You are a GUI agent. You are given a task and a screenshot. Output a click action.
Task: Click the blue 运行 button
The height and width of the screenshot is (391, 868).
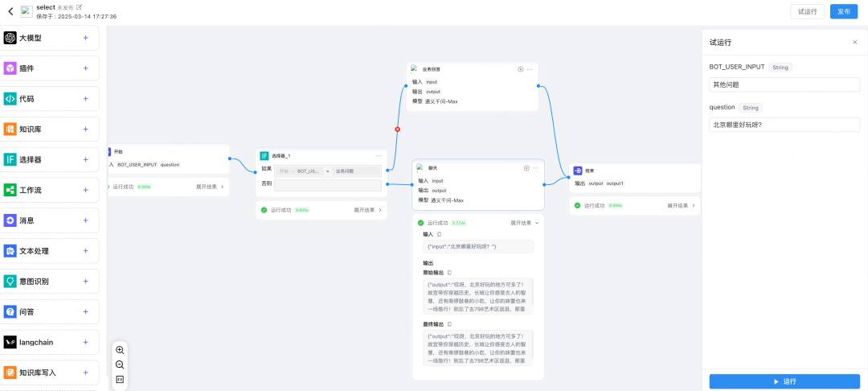coord(784,381)
